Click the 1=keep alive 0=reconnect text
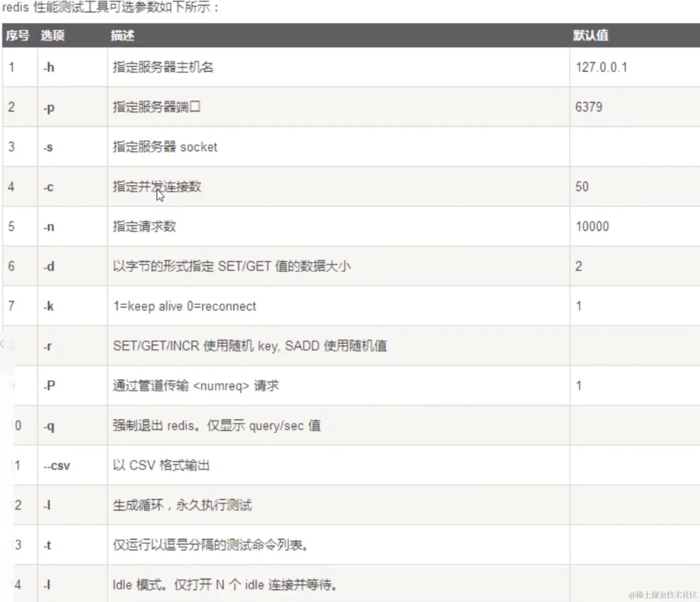 click(x=185, y=306)
